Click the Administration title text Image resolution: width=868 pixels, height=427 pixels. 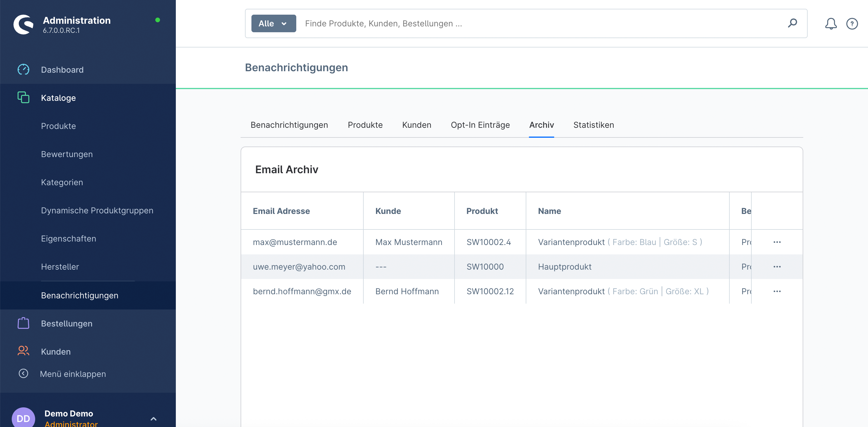(x=77, y=20)
